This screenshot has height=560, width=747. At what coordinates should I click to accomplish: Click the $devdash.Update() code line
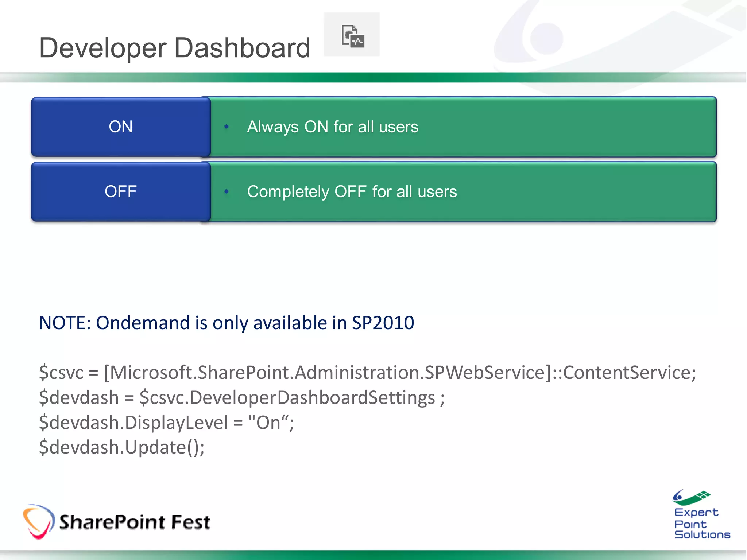[x=121, y=447]
